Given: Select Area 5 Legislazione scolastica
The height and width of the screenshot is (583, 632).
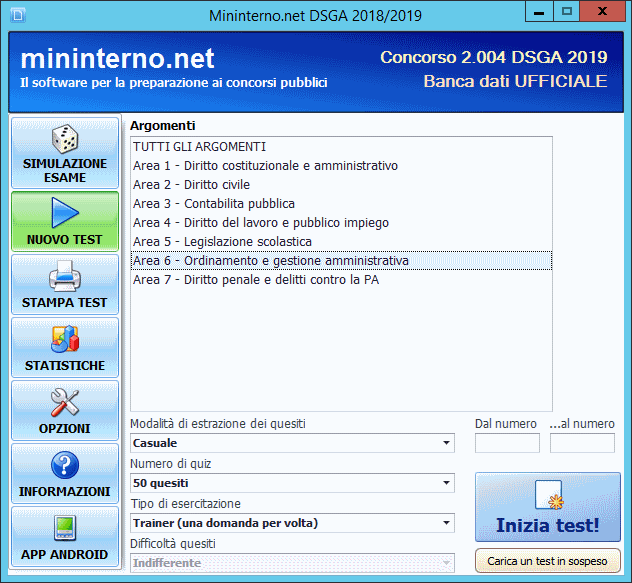Looking at the screenshot, I should click(x=222, y=242).
